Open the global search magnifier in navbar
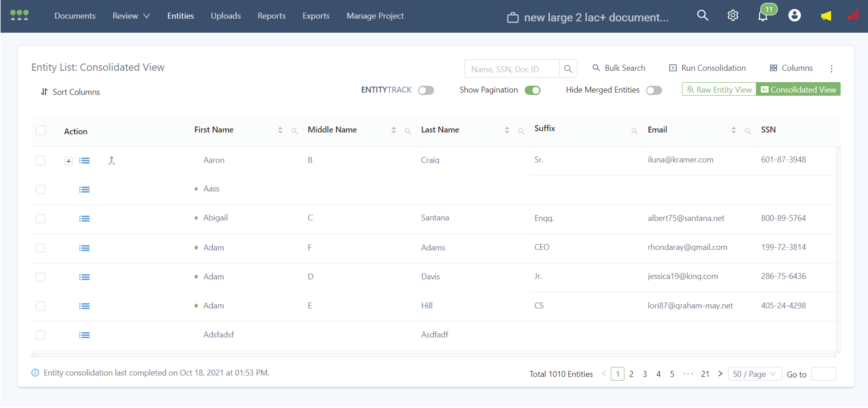The width and height of the screenshot is (868, 408). click(702, 16)
